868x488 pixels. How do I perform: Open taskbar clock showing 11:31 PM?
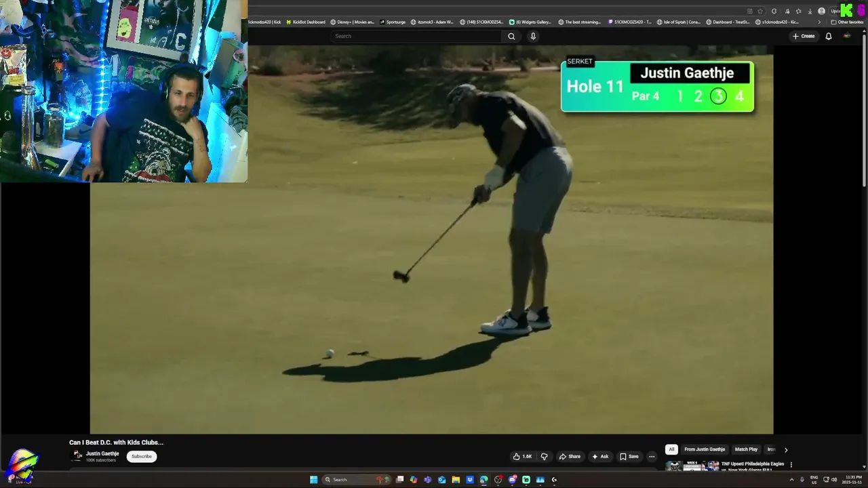(852, 479)
